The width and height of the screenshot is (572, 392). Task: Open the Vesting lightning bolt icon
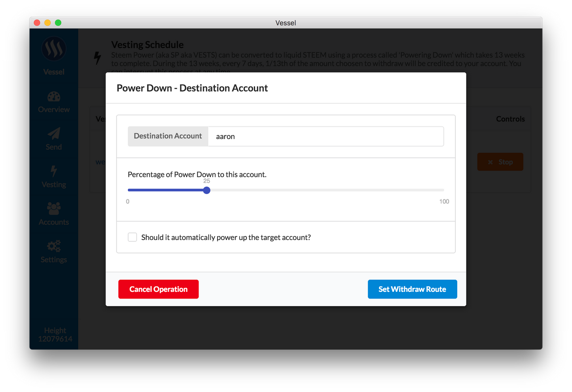tap(54, 171)
